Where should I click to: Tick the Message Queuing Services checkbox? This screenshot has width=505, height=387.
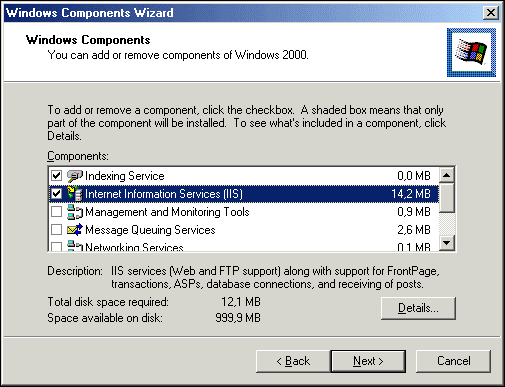56,229
